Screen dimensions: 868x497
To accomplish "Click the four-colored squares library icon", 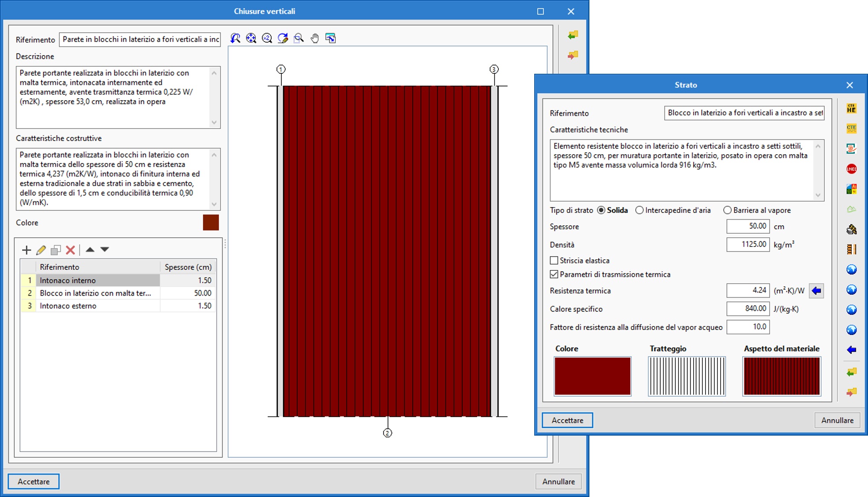I will pos(852,189).
